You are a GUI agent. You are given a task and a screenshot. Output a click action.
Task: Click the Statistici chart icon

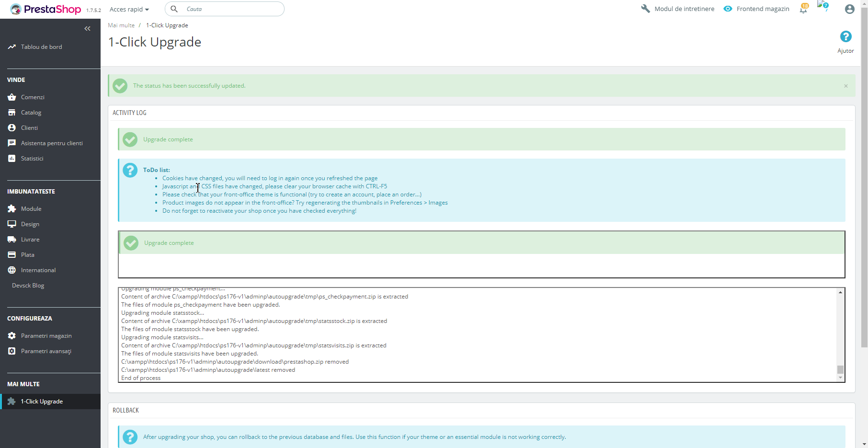(12, 159)
